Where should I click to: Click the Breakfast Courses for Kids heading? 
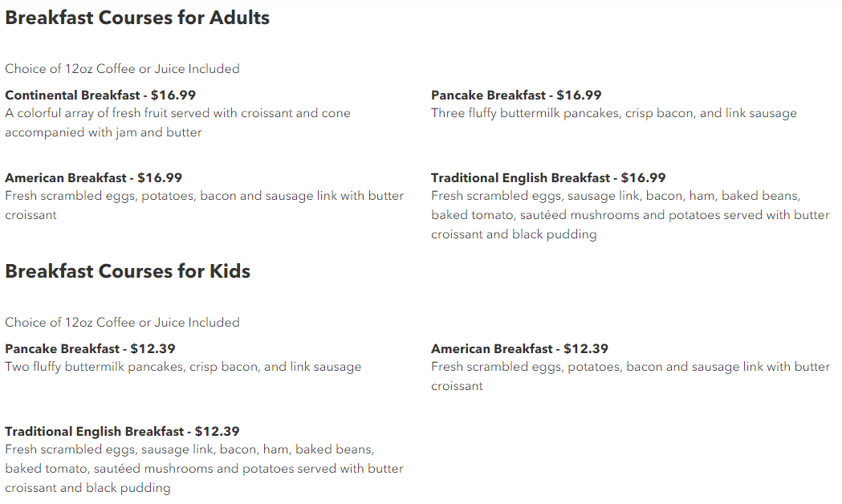coord(128,271)
